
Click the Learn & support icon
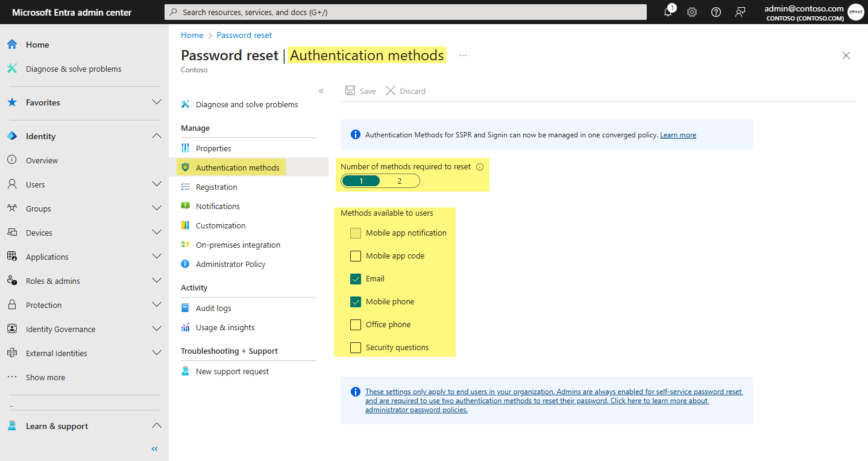pyautogui.click(x=12, y=426)
